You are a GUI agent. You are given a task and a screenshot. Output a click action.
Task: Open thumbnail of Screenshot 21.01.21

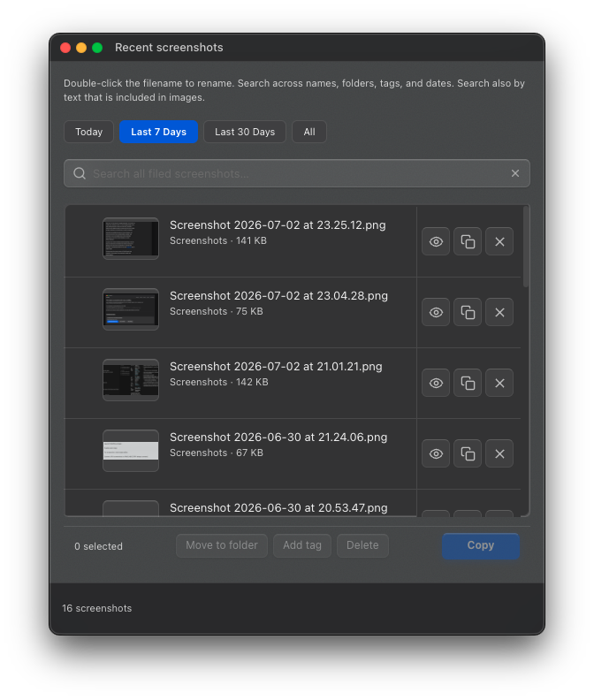131,380
